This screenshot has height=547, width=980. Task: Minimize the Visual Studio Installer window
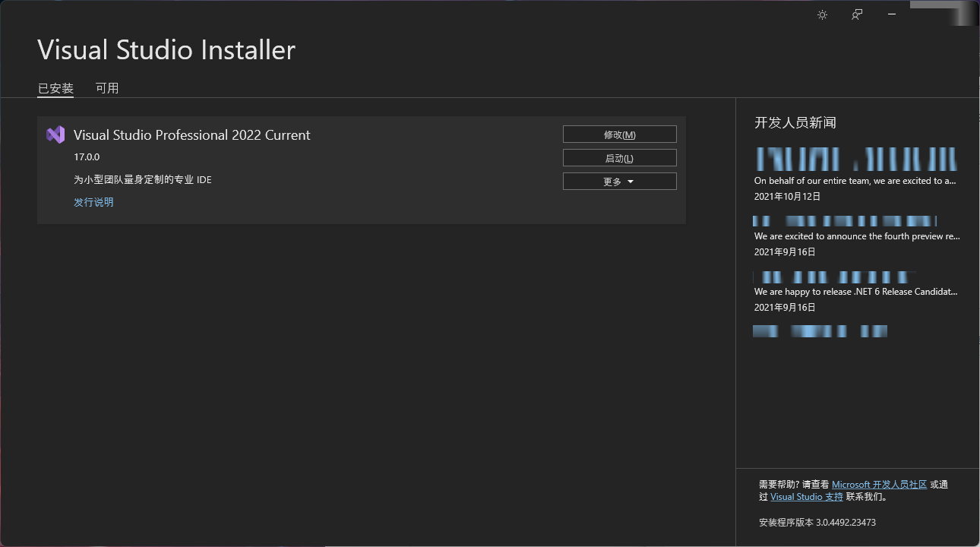[892, 14]
